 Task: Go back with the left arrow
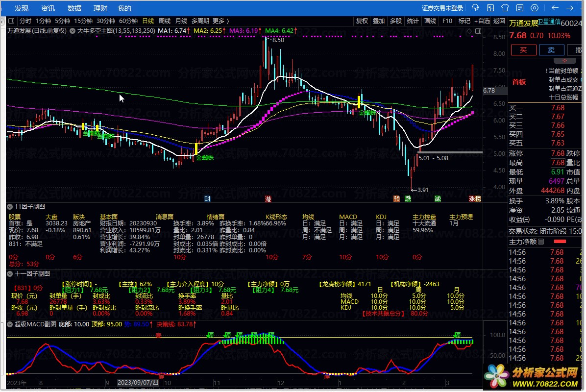555,8
